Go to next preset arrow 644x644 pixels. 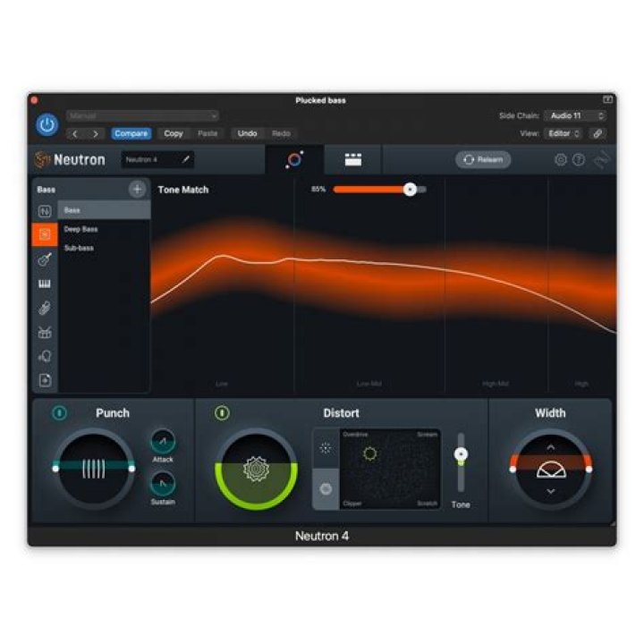tap(96, 133)
